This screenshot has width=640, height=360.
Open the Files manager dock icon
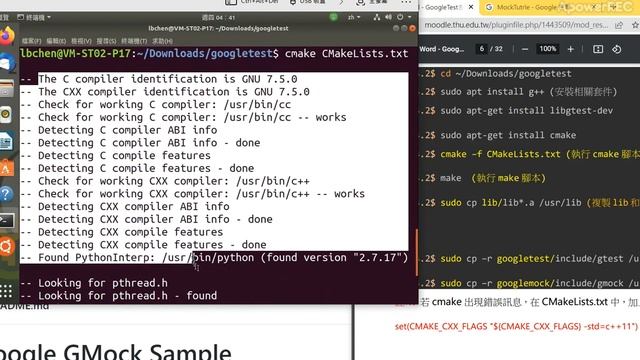(x=6, y=89)
